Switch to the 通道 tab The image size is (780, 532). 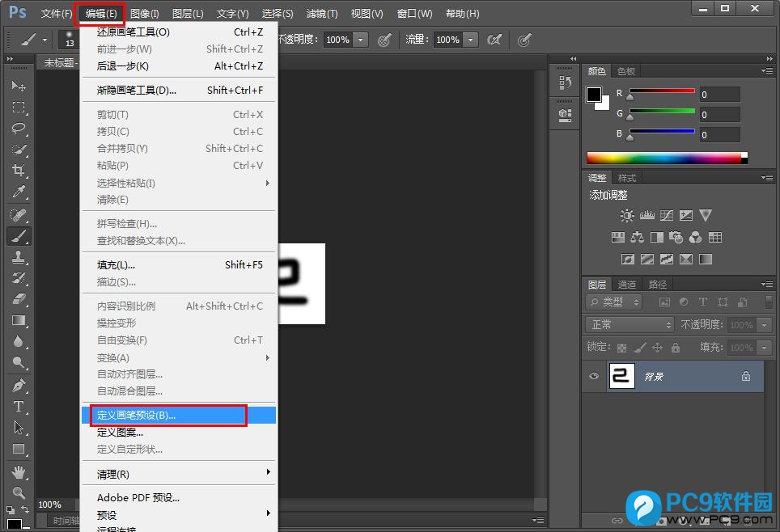[627, 285]
